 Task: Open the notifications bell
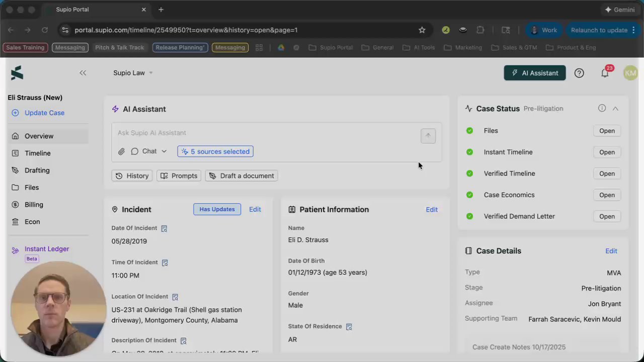tap(605, 73)
